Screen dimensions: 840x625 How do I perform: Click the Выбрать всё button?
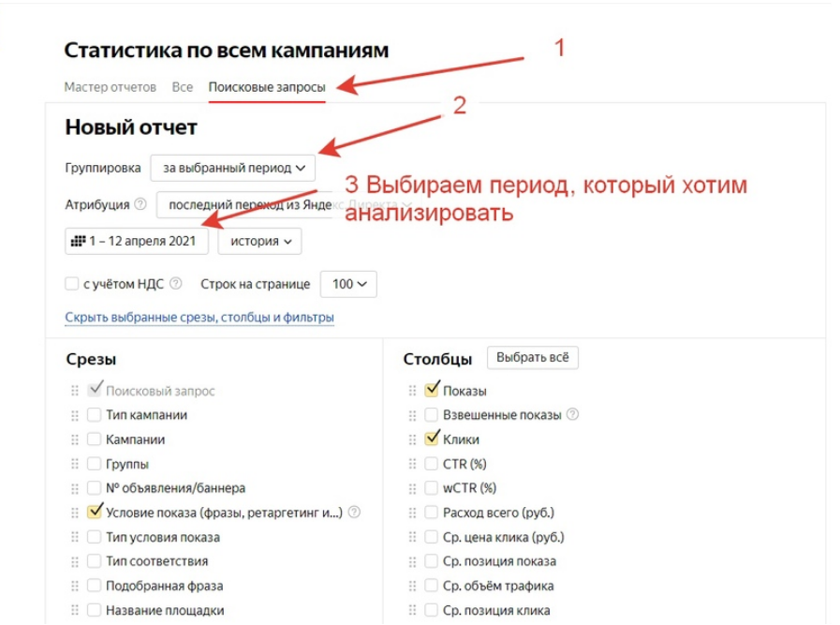tap(533, 358)
